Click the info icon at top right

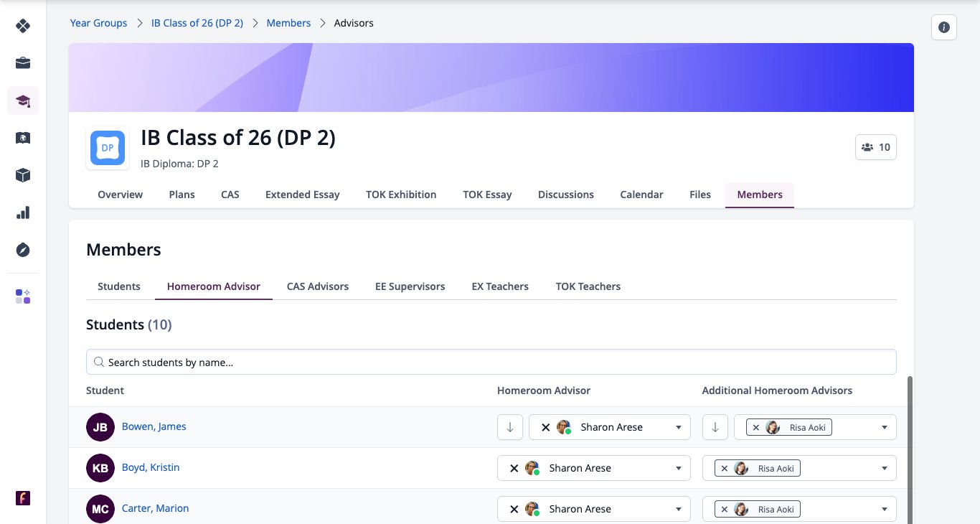click(x=944, y=27)
